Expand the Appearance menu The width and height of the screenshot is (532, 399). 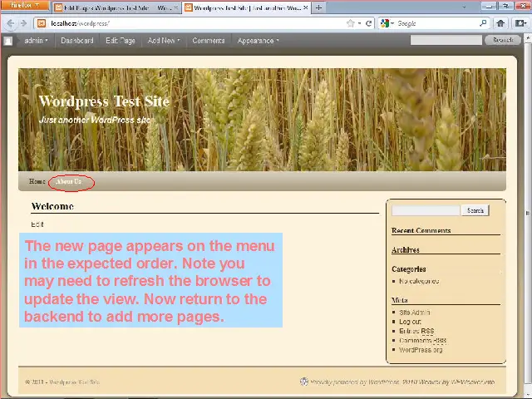pos(259,41)
